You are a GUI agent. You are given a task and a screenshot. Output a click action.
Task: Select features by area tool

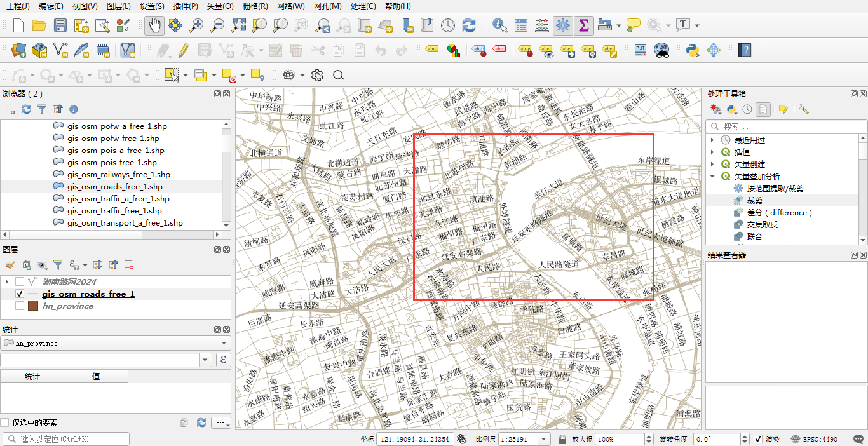[x=172, y=75]
